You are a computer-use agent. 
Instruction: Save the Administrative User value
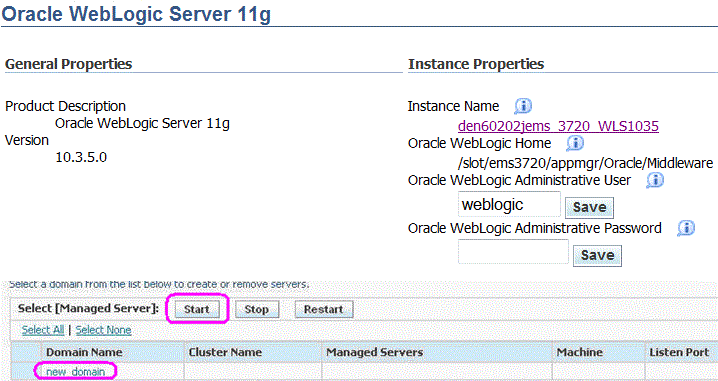point(589,207)
